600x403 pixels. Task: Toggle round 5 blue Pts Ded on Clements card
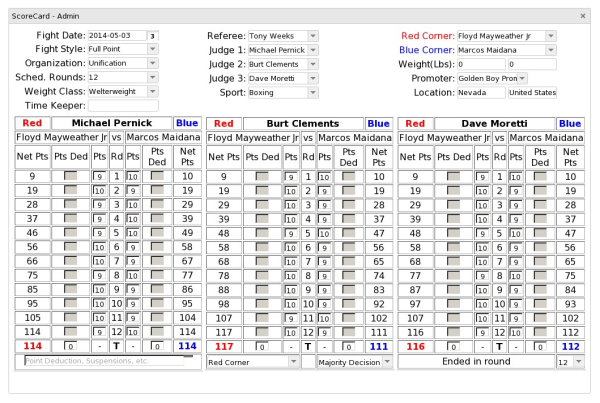(349, 233)
